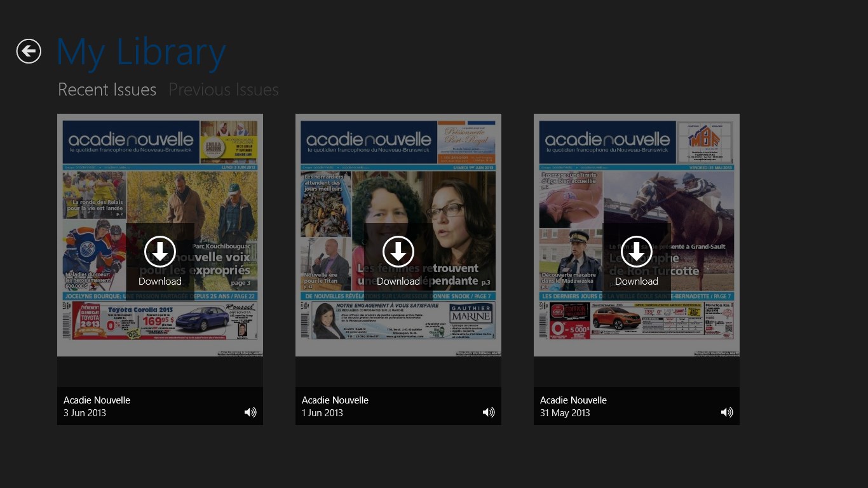Screen dimensions: 868x488
Task: Click Acadie Nouvelle title above 1 Jun 2013
Action: coord(335,400)
